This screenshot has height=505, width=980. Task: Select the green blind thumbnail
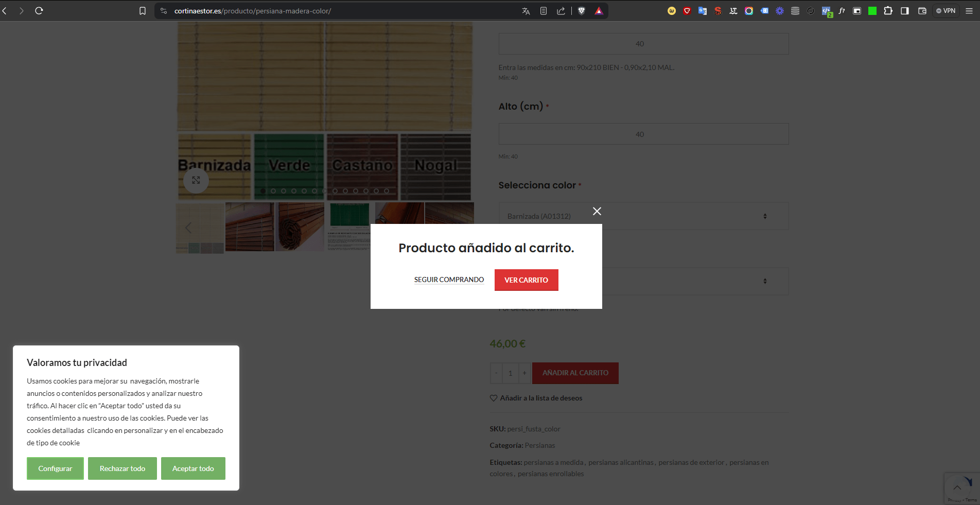pyautogui.click(x=349, y=227)
